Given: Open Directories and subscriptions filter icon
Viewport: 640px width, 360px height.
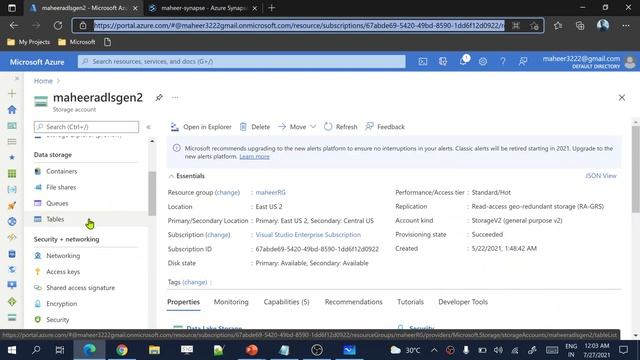Looking at the screenshot, I should (443, 62).
